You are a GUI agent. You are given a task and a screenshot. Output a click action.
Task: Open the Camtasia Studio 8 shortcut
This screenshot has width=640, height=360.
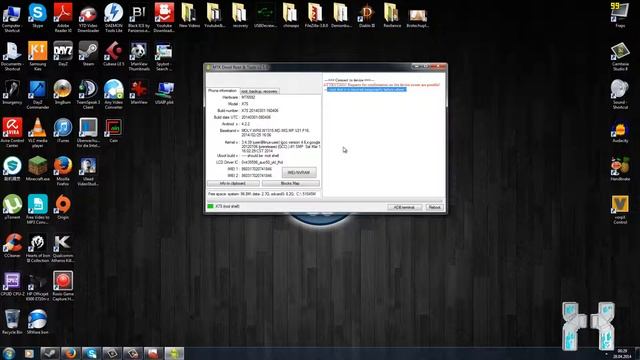click(x=620, y=56)
